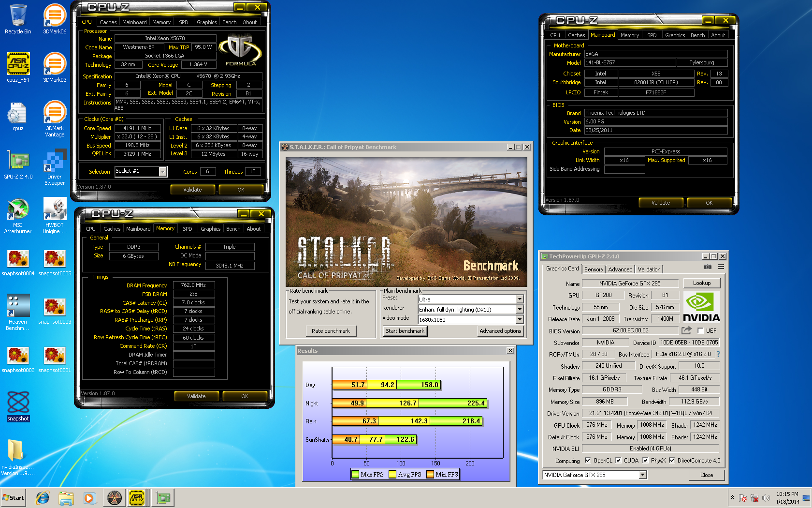Close the Results chart window
The height and width of the screenshot is (508, 812).
tap(510, 351)
